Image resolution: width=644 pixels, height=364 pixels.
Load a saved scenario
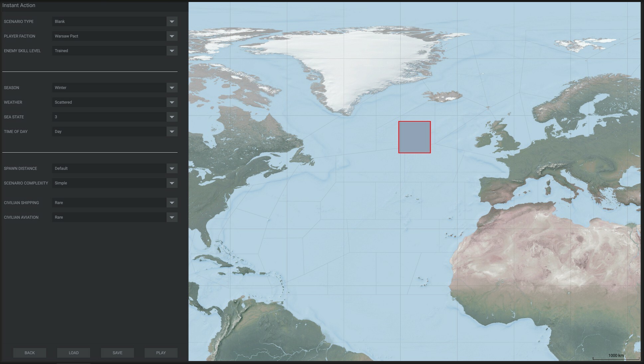73,353
